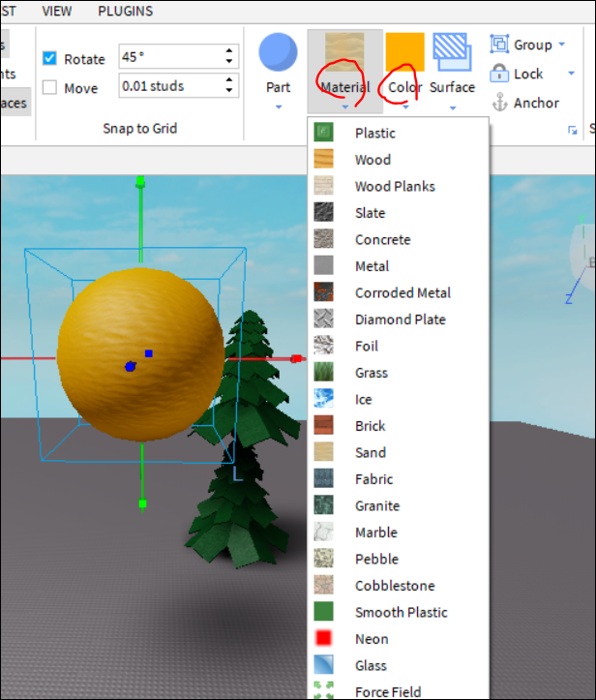
Task: Click the Material texture icon
Action: coord(344,51)
